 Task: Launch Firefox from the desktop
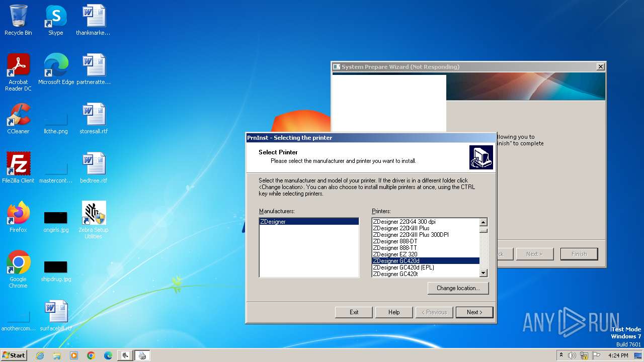coord(18,217)
